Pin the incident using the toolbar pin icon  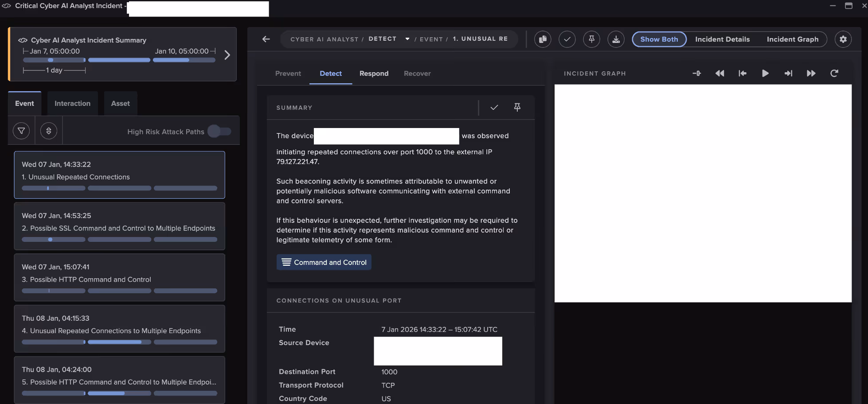coord(591,39)
